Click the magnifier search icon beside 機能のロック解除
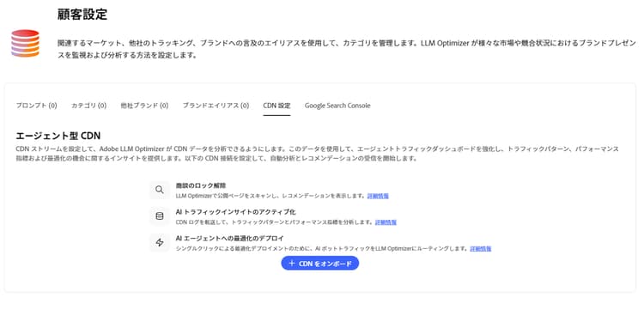This screenshot has height=328, width=644. coord(160,190)
